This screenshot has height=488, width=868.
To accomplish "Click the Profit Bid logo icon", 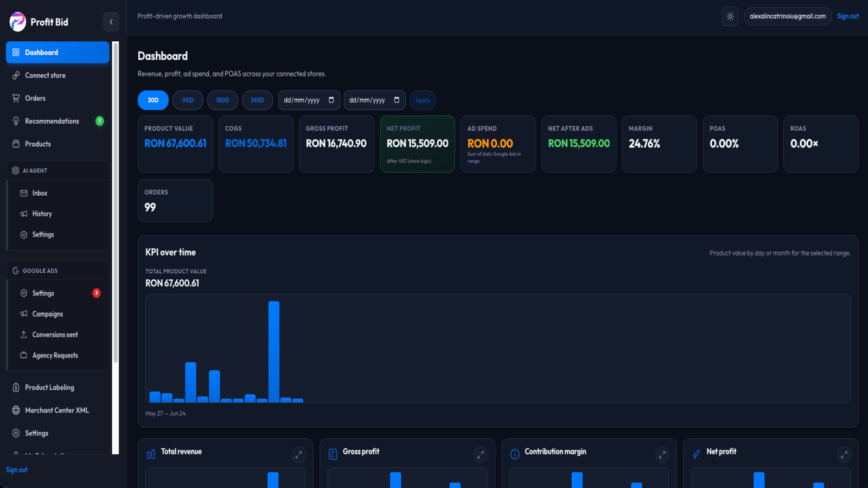I will 17,22.
